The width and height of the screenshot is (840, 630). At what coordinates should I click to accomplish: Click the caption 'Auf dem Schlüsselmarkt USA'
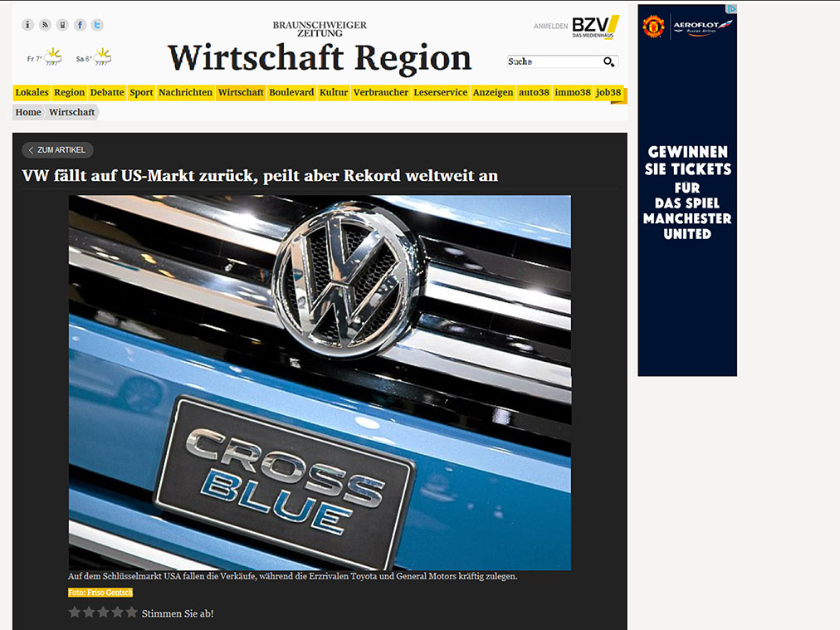click(x=292, y=576)
